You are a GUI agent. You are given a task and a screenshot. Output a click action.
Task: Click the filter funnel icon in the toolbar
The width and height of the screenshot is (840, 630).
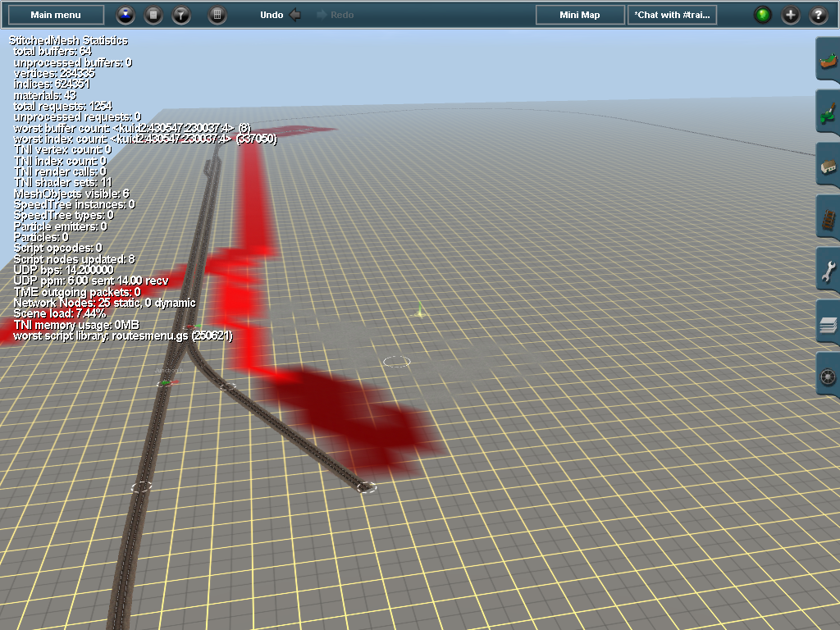tap(181, 15)
